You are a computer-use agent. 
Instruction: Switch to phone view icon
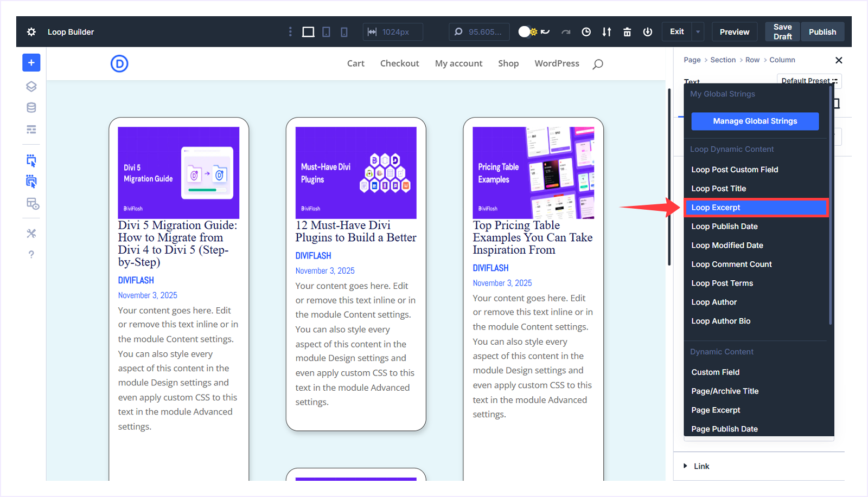click(344, 32)
